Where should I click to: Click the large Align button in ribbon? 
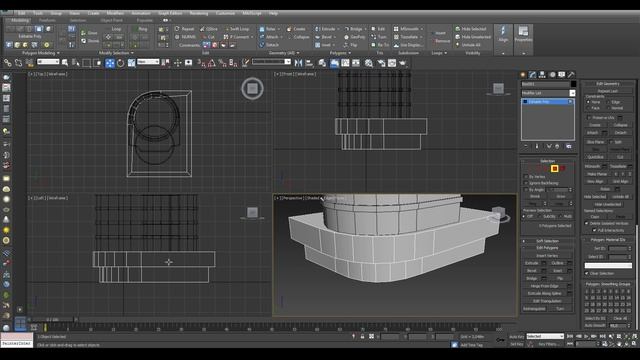503,39
